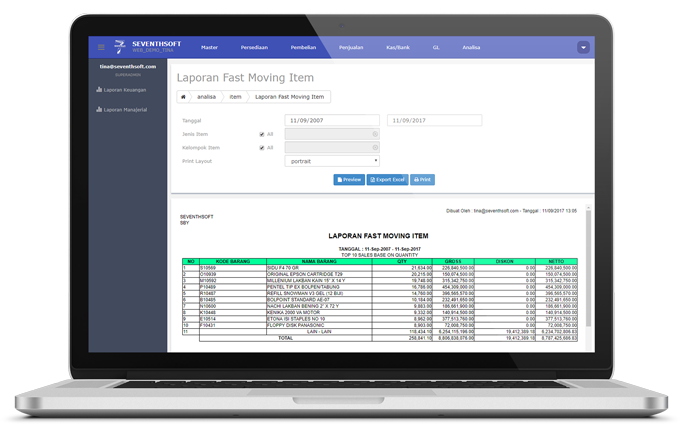
Task: Click the Preview button
Action: pyautogui.click(x=348, y=180)
